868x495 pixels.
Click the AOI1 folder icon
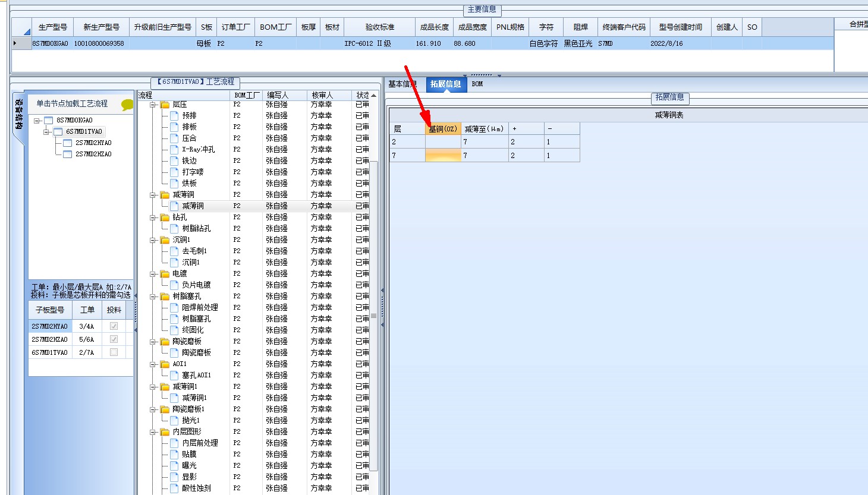(165, 364)
